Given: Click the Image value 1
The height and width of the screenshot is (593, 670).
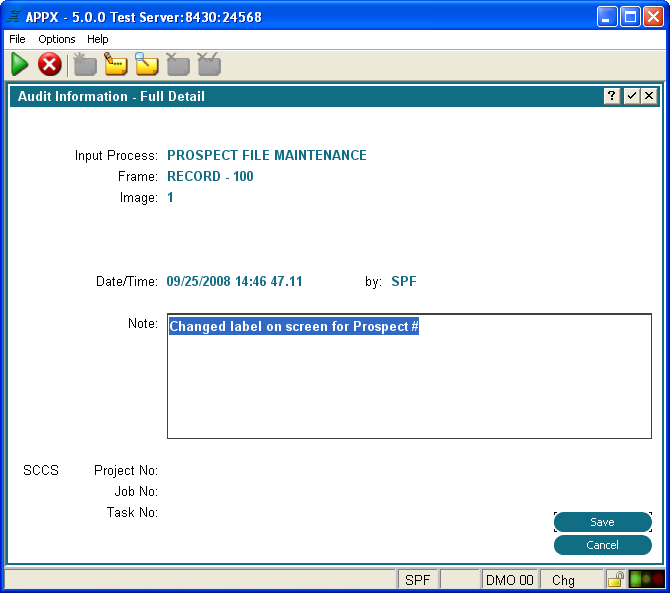Looking at the screenshot, I should pyautogui.click(x=170, y=197).
